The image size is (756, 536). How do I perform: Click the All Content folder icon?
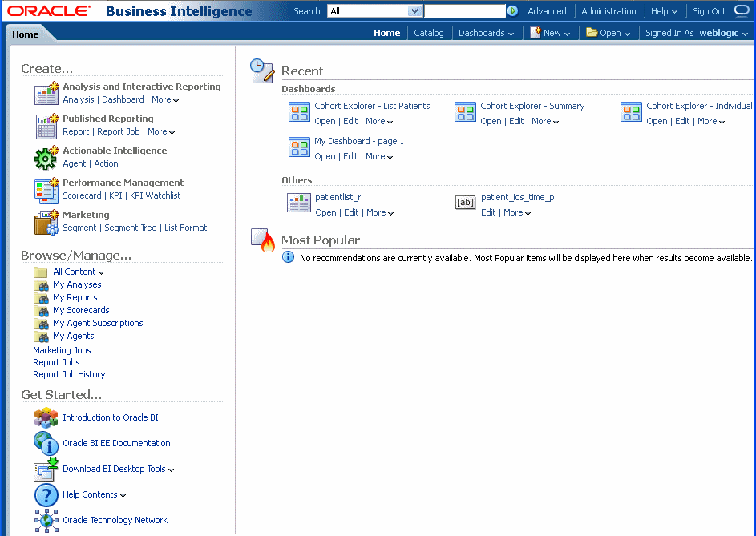[41, 272]
